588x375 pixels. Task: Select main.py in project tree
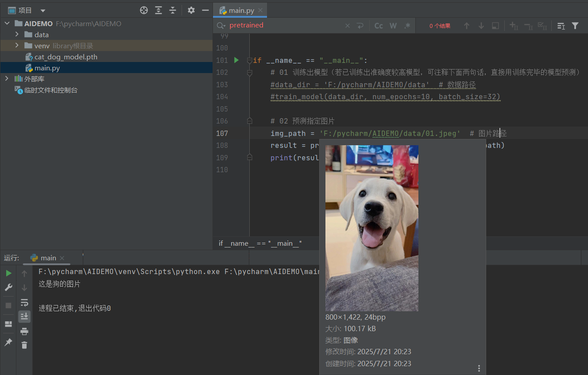(x=47, y=68)
